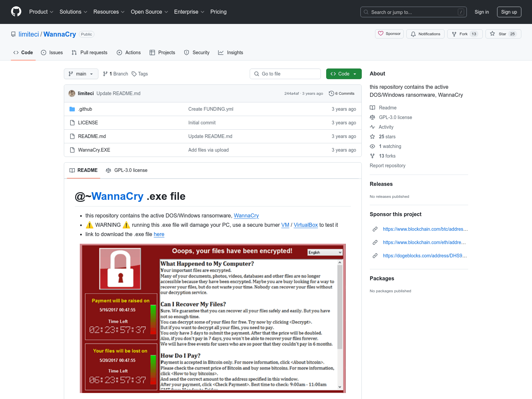Select the GPL-3.0 license tab

coord(127,170)
